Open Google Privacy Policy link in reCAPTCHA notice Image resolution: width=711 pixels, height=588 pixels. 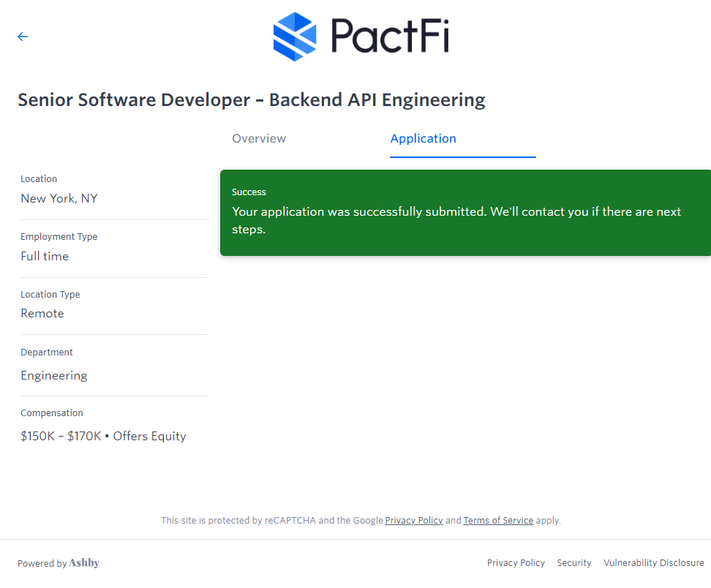[x=414, y=521]
